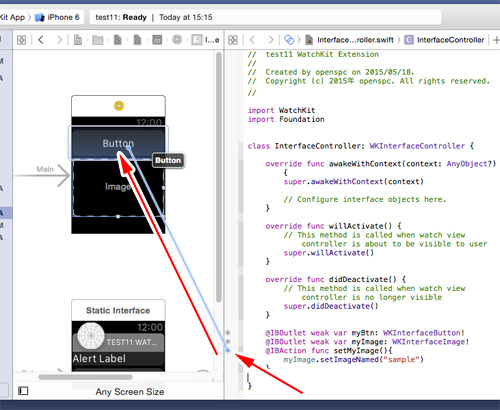Select the Button in the watch interface
The image size is (500, 410).
[118, 143]
